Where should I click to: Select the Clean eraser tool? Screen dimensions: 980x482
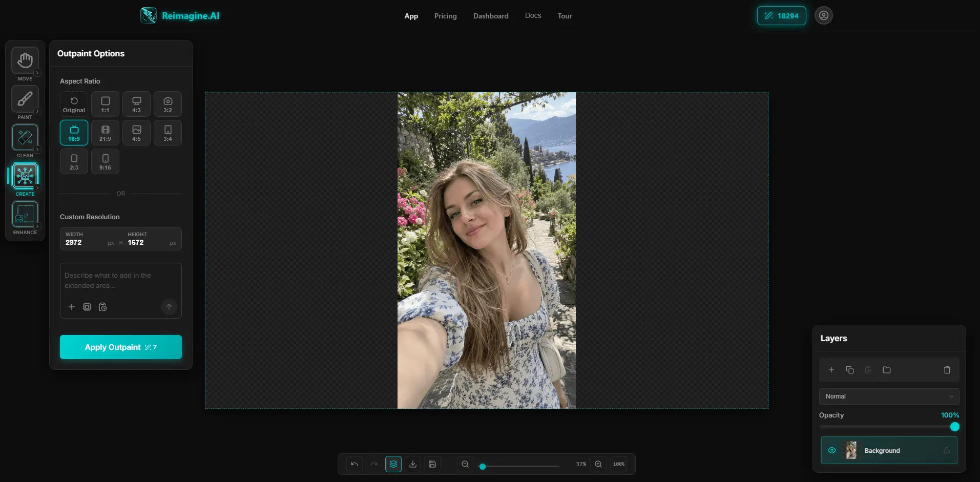tap(25, 137)
